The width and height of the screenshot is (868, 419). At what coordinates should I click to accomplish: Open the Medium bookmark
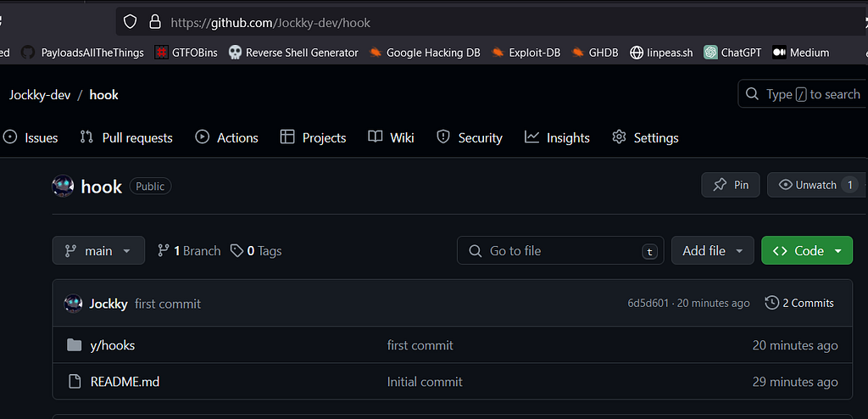(801, 53)
